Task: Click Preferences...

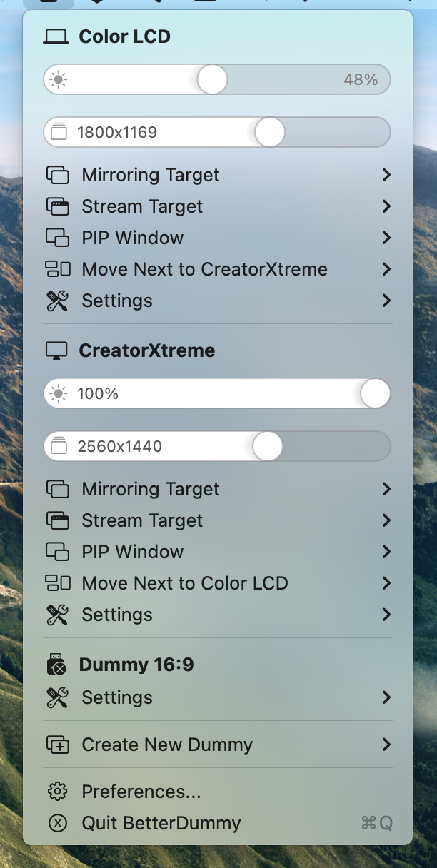Action: click(x=140, y=791)
